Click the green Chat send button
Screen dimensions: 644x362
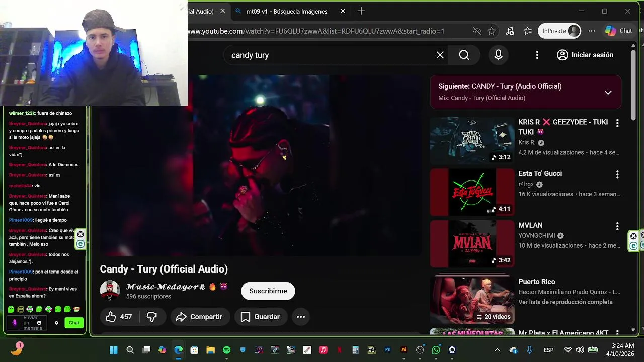(x=74, y=323)
